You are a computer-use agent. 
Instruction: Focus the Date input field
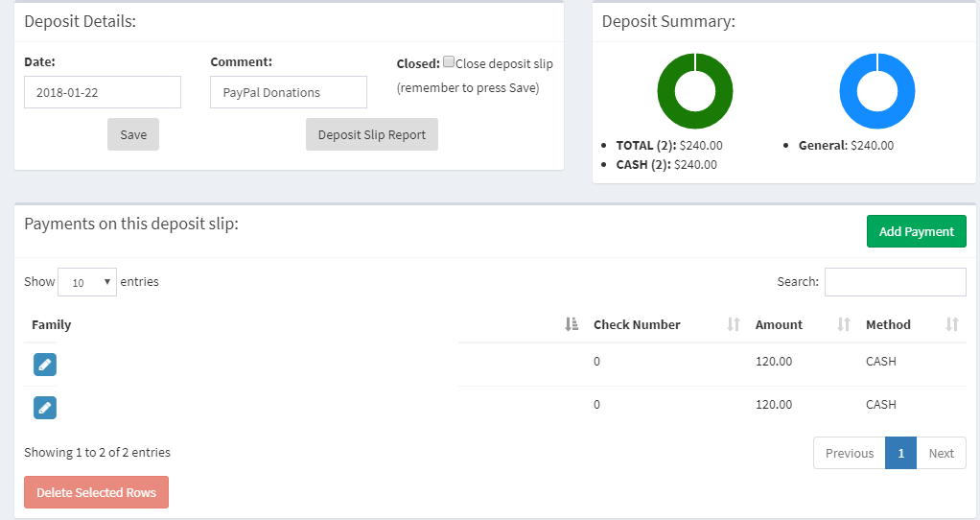103,92
